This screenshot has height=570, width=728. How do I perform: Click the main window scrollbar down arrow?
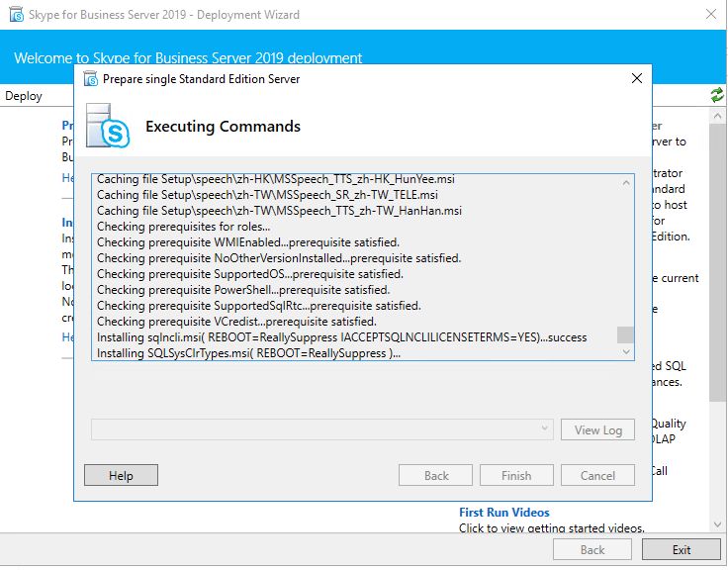717,524
